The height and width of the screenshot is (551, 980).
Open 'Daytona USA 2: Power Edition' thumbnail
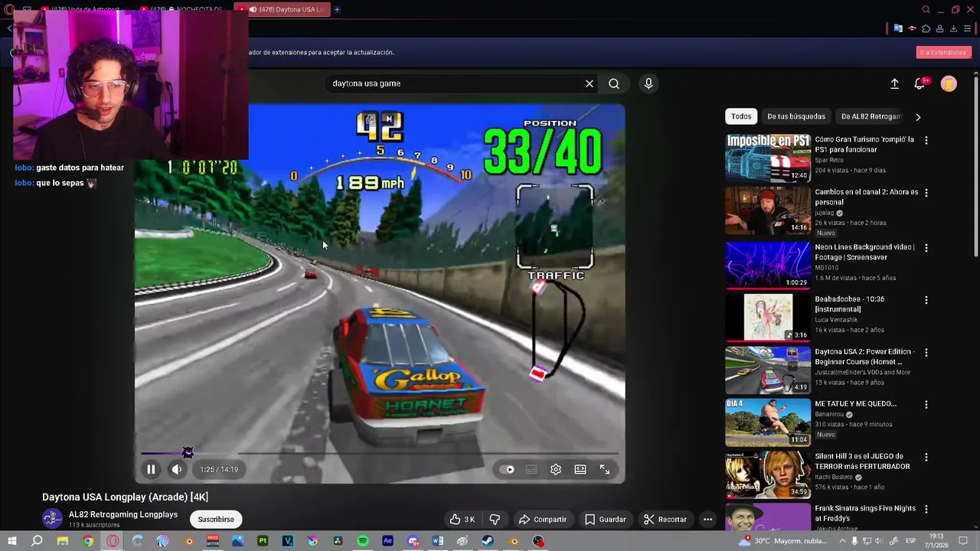pyautogui.click(x=768, y=370)
